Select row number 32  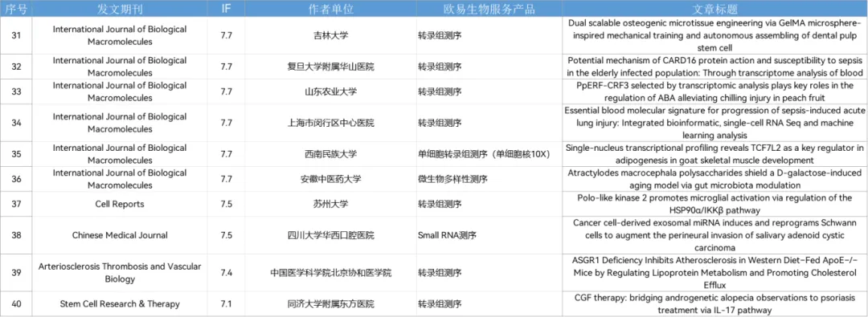[x=17, y=67]
